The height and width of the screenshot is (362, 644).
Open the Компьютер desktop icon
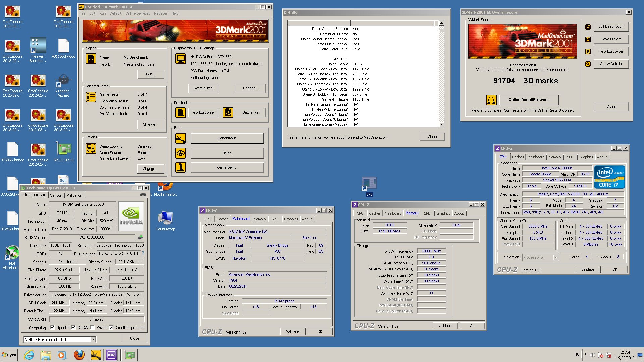(165, 221)
